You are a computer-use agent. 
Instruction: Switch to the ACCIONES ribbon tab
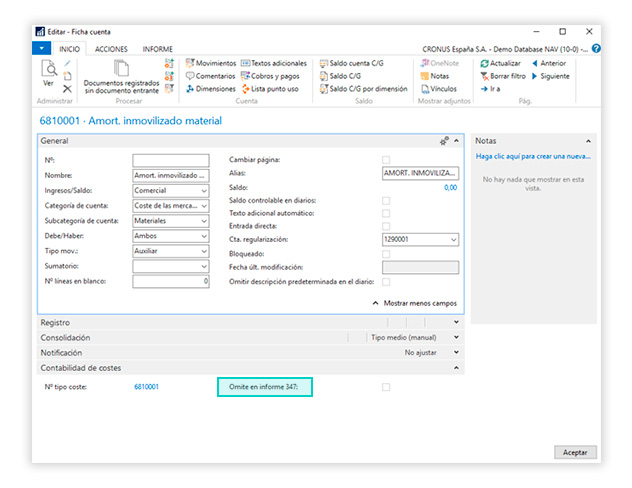(111, 48)
